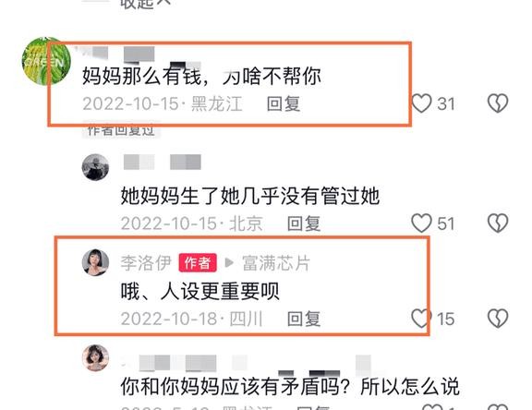Screen dimensions: 532x410
Task: Like the 北京 comment with 51 likes
Action: click(x=421, y=223)
